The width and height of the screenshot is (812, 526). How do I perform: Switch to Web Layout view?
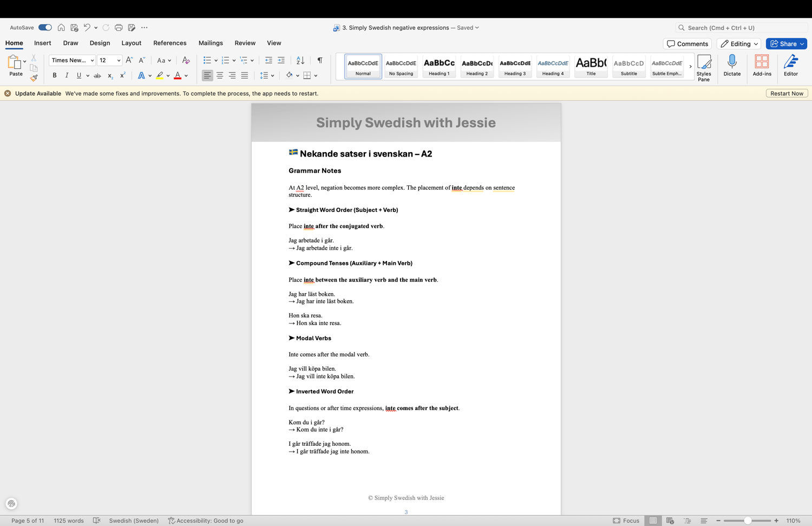click(x=670, y=521)
